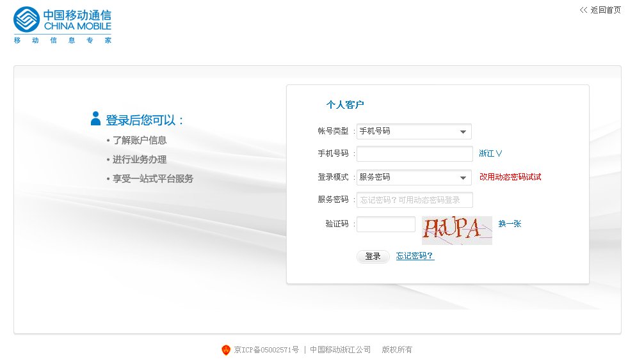Click the 个人客户 tab heading
The height and width of the screenshot is (362, 644).
345,105
